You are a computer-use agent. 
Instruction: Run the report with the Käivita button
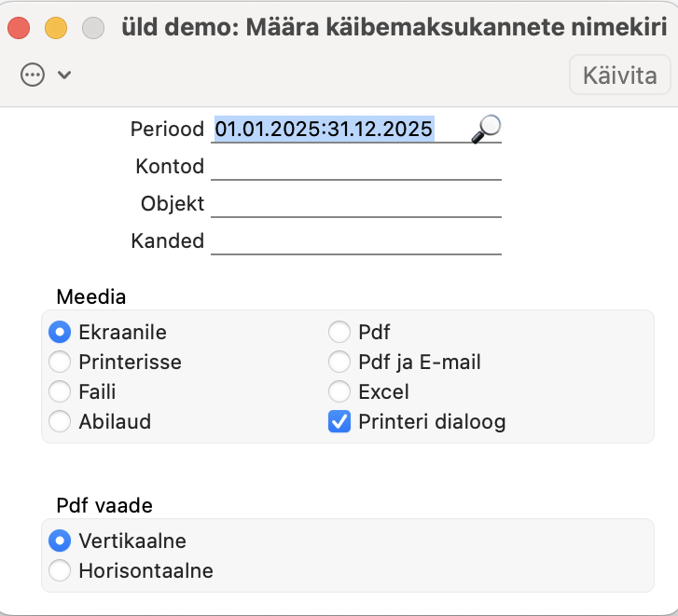pyautogui.click(x=619, y=75)
